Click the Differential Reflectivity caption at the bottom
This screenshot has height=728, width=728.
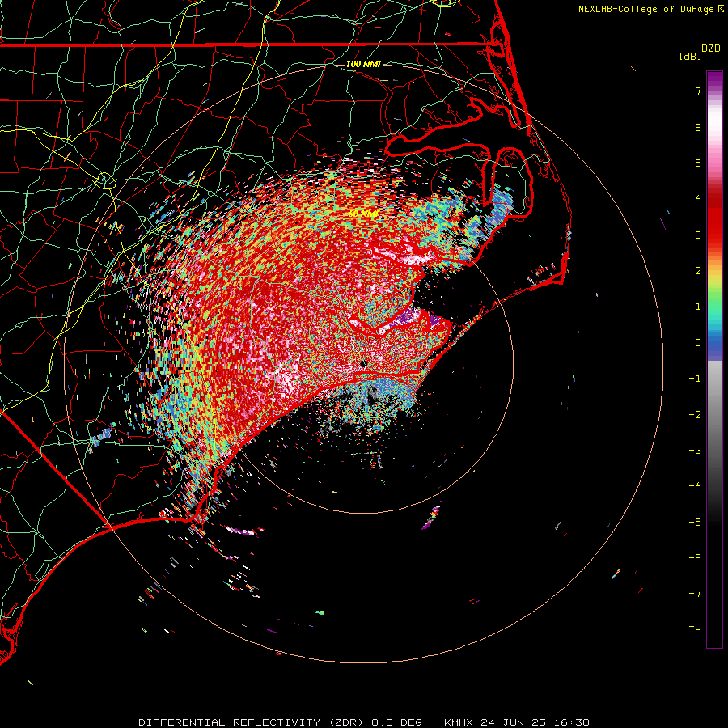tap(364, 722)
